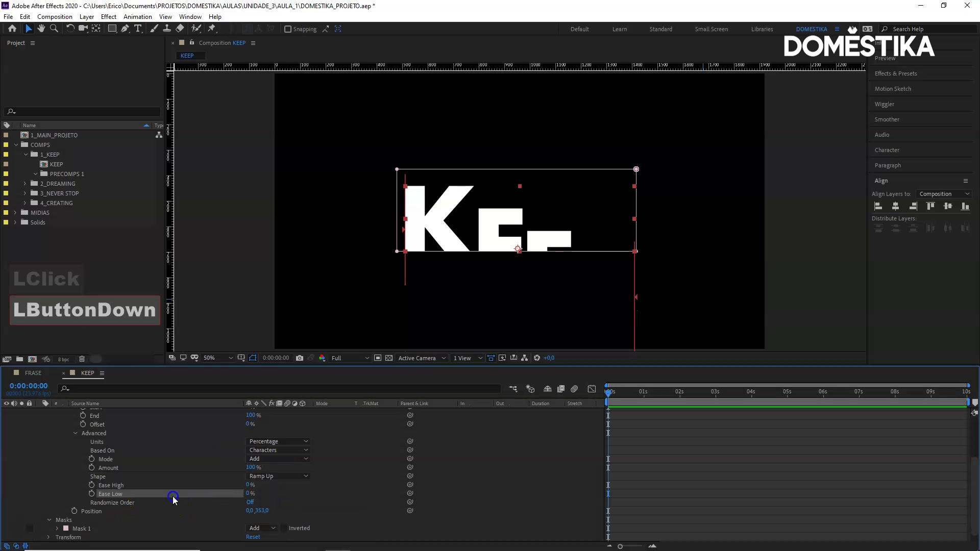
Task: Select the Rectangle shape tool
Action: point(112,29)
